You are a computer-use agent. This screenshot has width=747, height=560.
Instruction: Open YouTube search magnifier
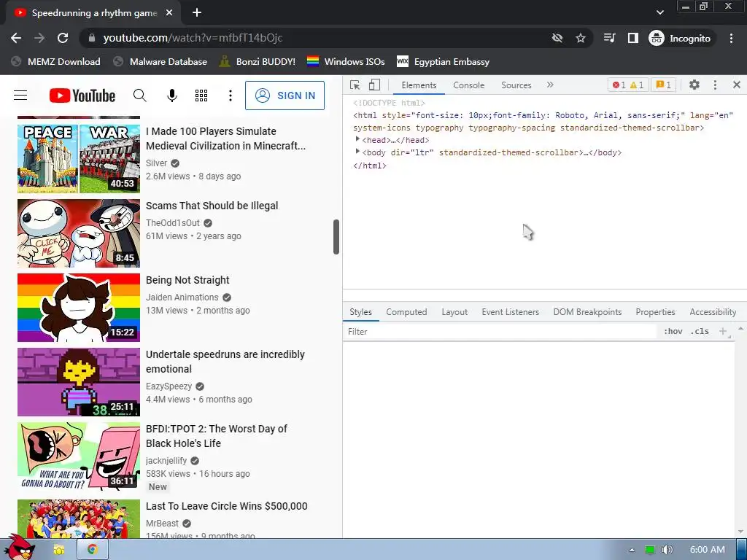click(x=139, y=96)
